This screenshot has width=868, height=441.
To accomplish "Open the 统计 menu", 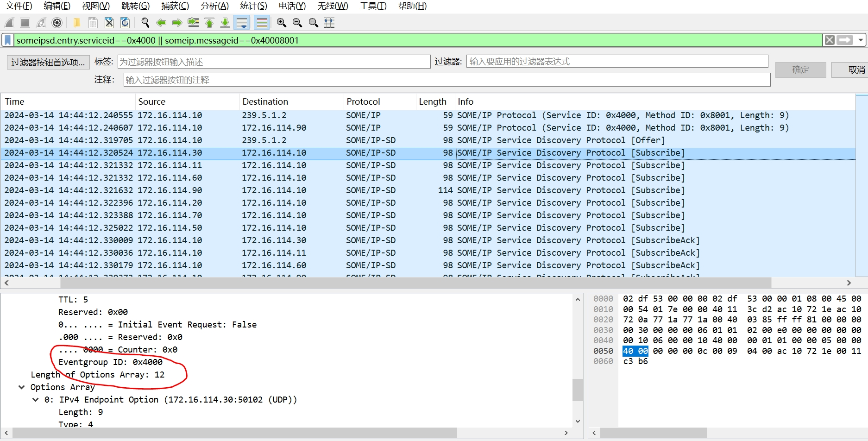I will pos(253,6).
